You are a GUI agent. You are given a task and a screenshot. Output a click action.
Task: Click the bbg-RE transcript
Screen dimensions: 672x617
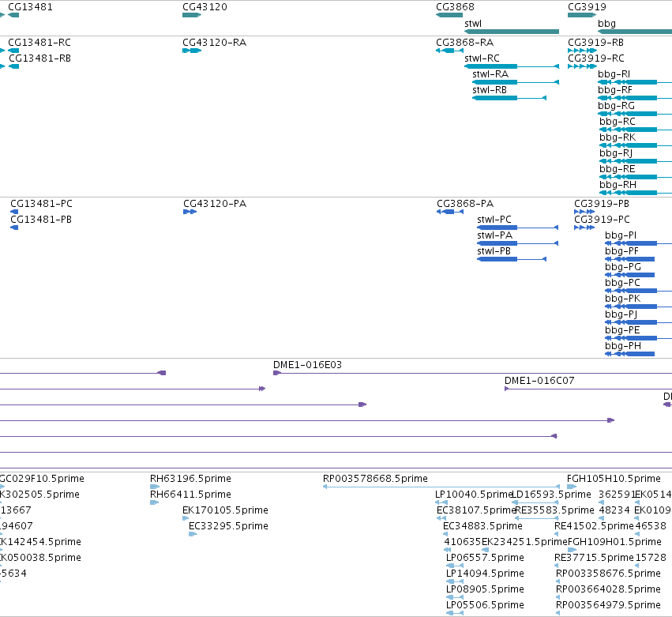(x=618, y=169)
